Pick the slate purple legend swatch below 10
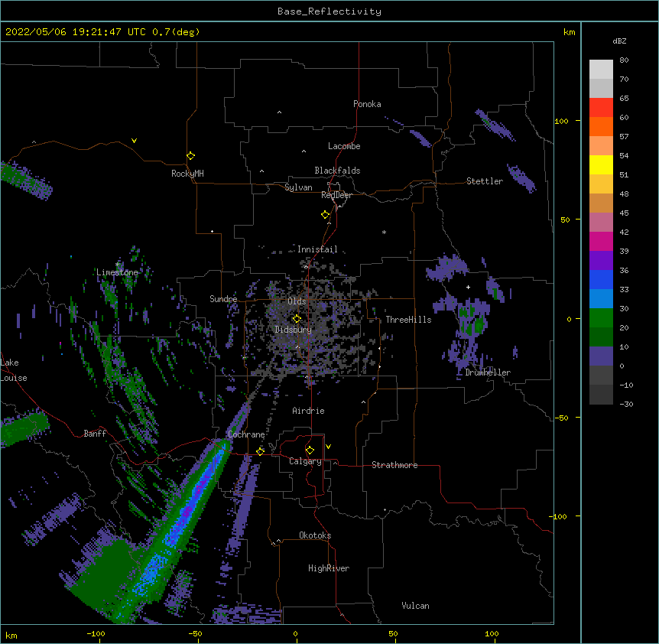 point(601,356)
